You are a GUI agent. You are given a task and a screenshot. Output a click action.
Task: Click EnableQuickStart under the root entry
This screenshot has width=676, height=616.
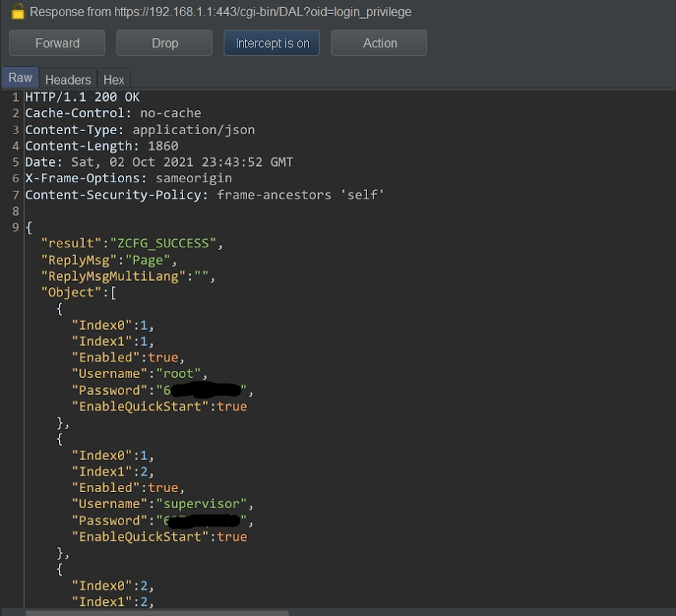(x=160, y=407)
